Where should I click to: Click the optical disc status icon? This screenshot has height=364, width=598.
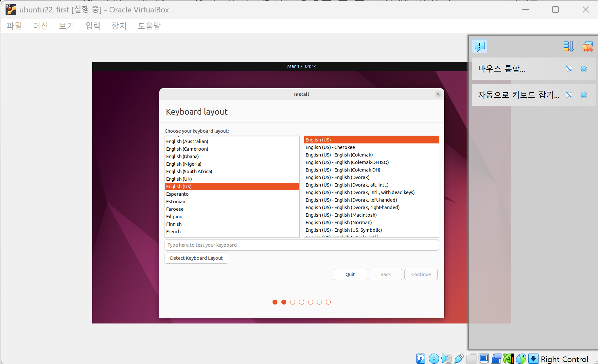(434, 358)
